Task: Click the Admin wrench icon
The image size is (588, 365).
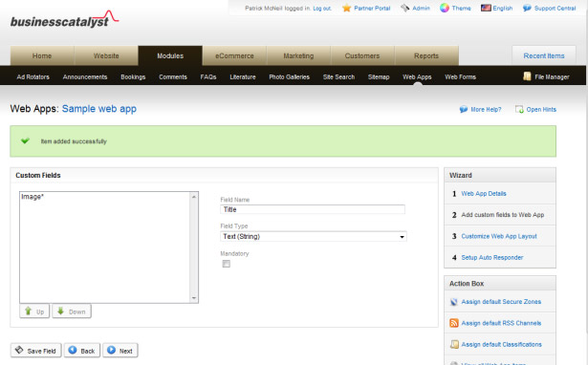Action: [x=405, y=8]
